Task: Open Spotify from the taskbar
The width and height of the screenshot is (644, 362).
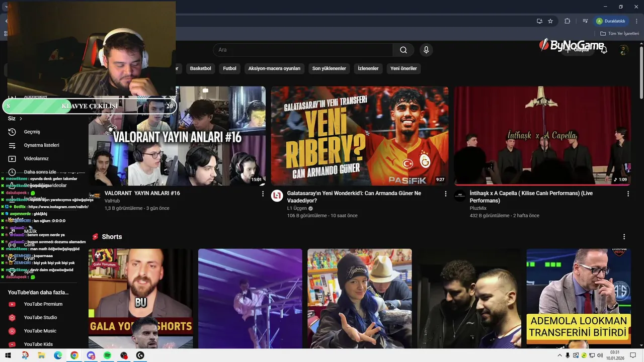Action: [x=107, y=355]
